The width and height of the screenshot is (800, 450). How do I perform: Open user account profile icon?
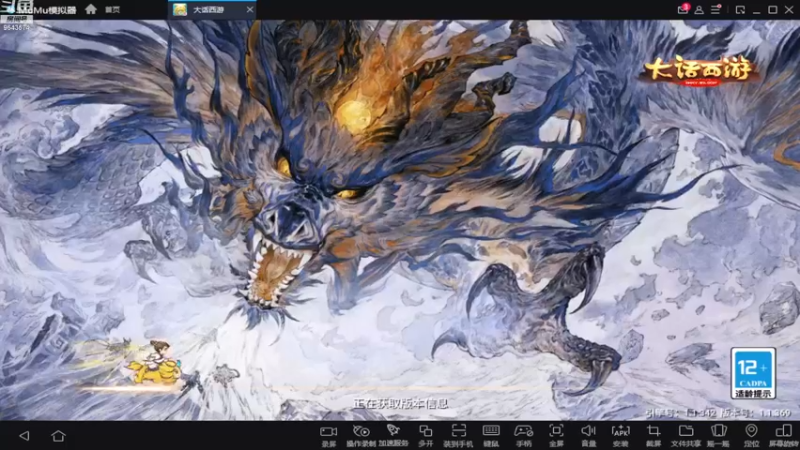(699, 10)
